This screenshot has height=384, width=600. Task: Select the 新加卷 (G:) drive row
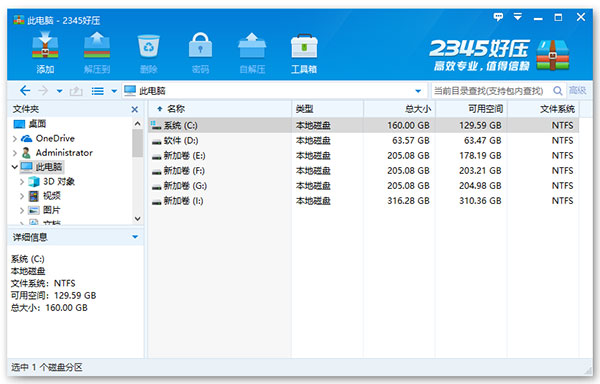click(x=364, y=186)
